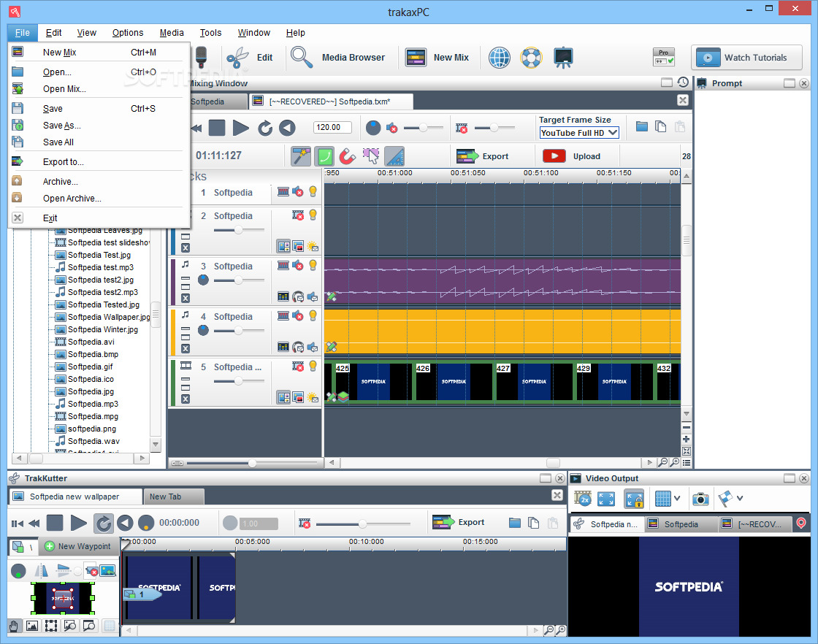
Task: Open the Media Browser magnifier icon
Action: pos(302,58)
